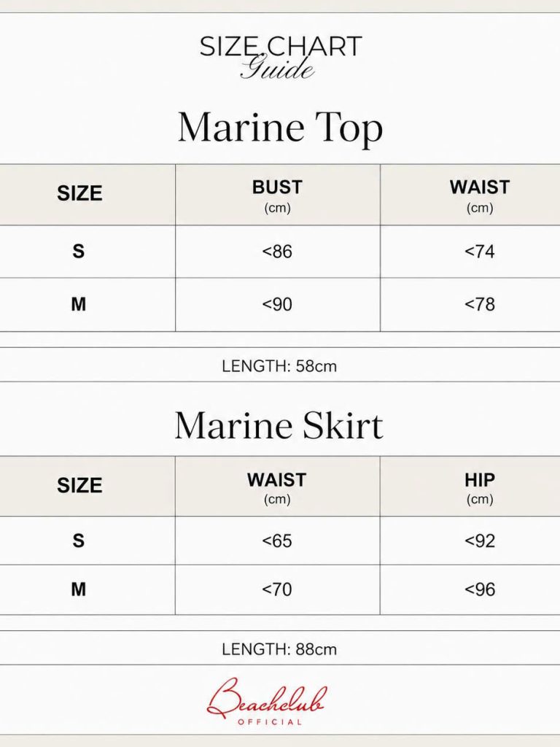Click the <86 bust value cell

(278, 252)
